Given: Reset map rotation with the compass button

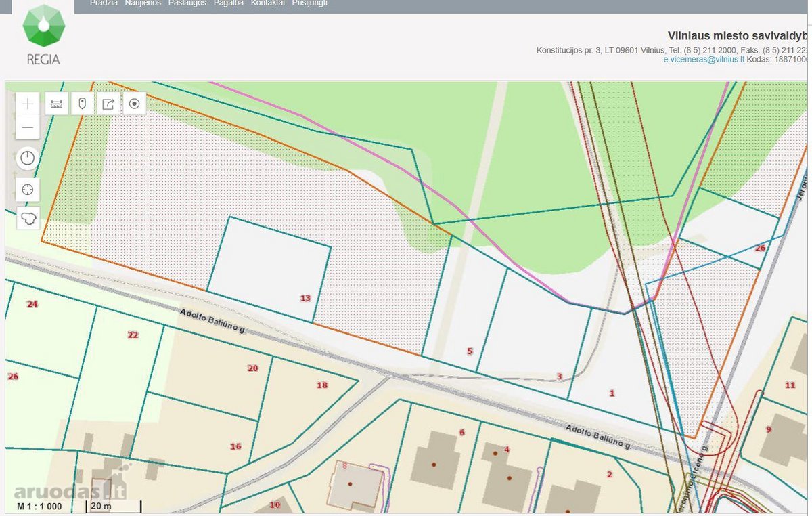Looking at the screenshot, I should 28,159.
